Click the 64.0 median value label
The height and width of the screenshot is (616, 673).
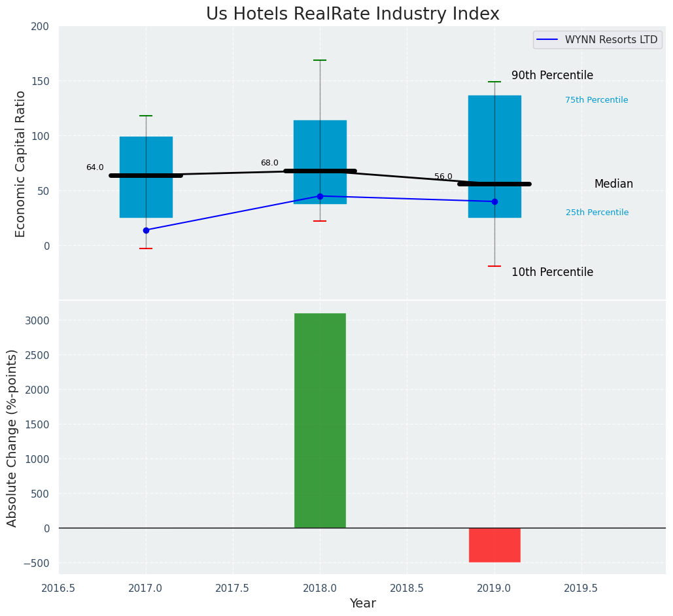(95, 168)
